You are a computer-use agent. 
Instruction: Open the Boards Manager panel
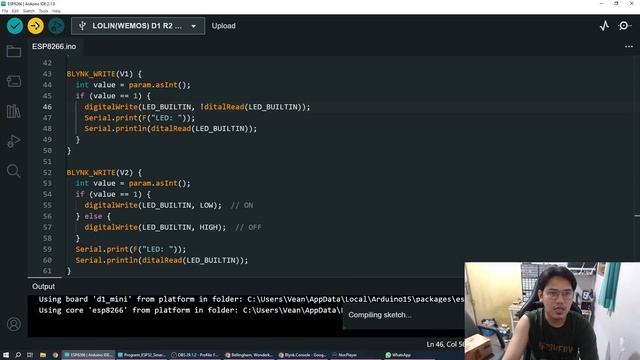[13, 81]
